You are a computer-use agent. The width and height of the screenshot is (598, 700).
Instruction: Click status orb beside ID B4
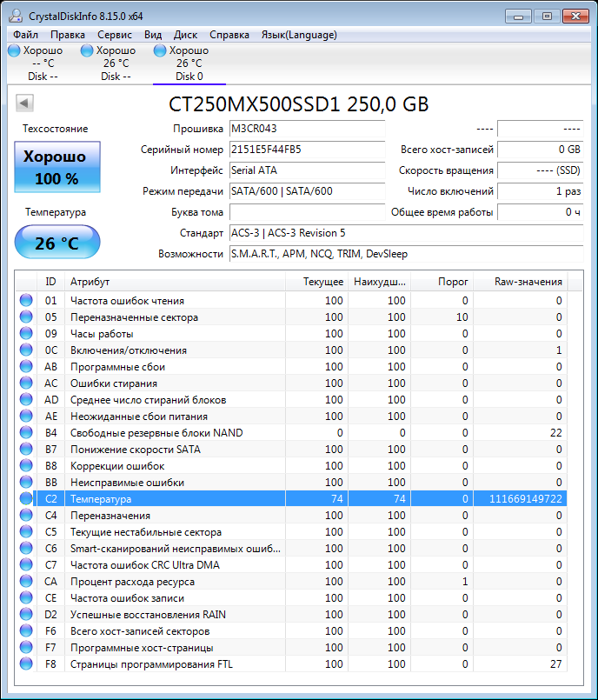(26, 432)
